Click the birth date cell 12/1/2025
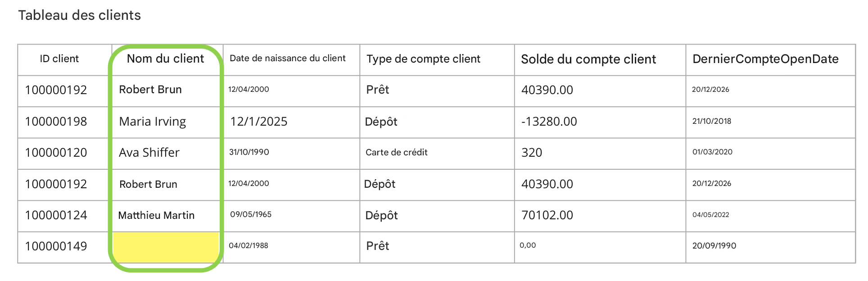868x281 pixels. (x=258, y=122)
